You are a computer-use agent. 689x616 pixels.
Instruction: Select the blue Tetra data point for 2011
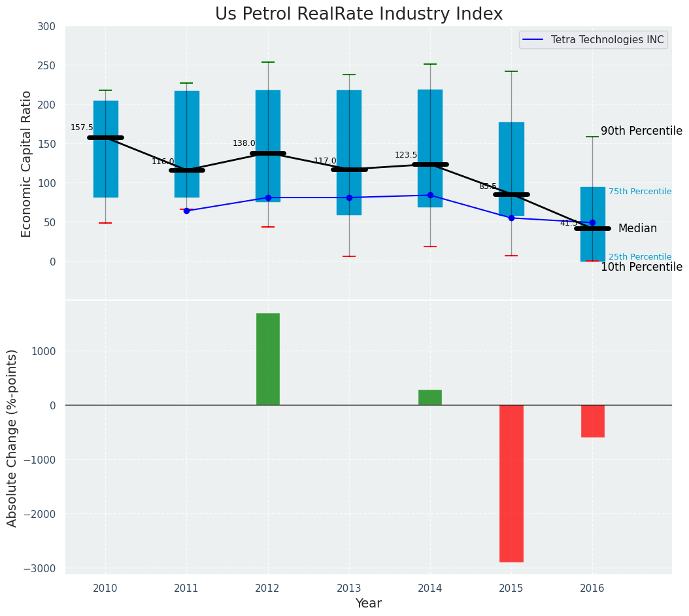point(186,211)
